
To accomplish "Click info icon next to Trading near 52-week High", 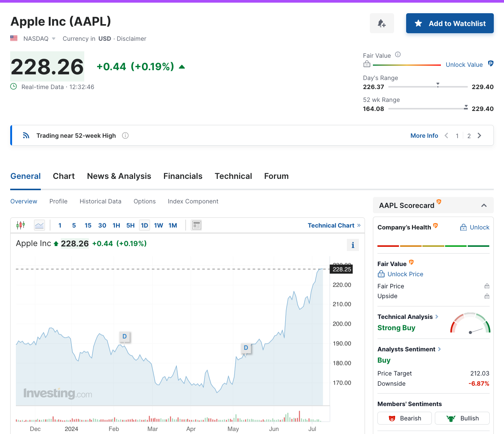I will [125, 135].
